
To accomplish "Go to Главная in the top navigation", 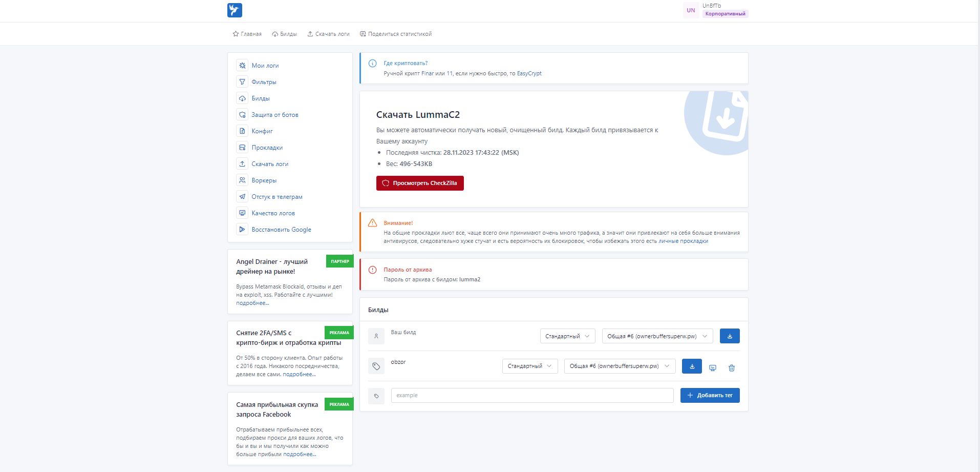I will 247,34.
